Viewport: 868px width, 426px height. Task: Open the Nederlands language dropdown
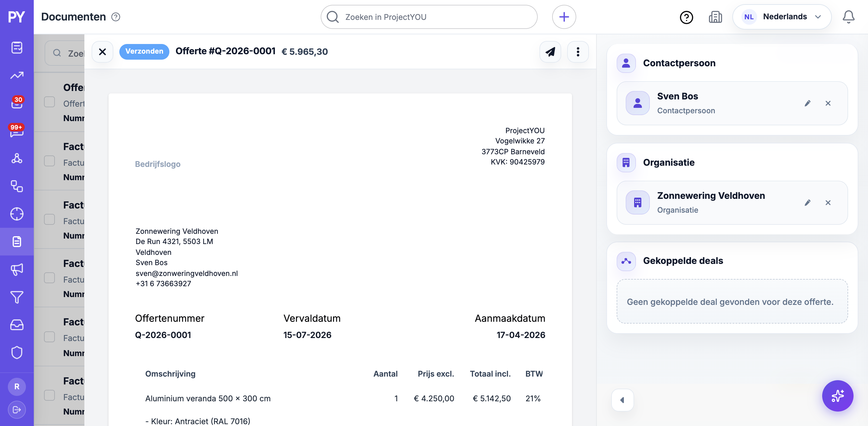click(782, 17)
